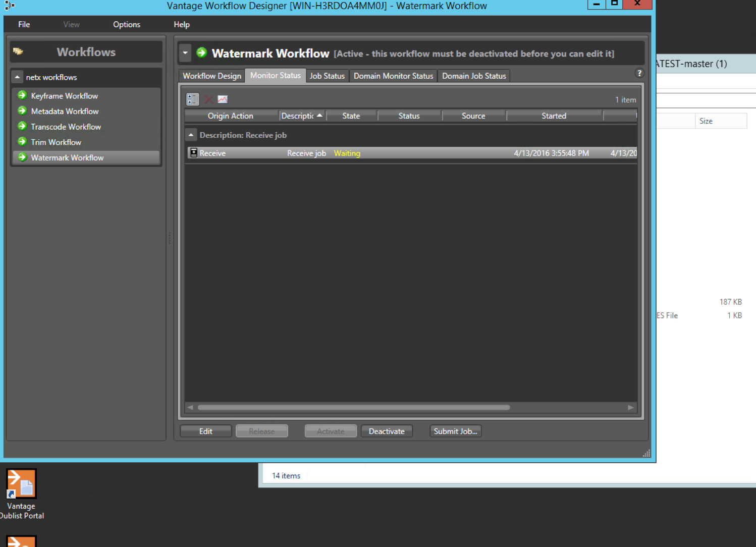The height and width of the screenshot is (547, 756).
Task: Click the green arrow icon beside Trim Workflow
Action: [x=22, y=142]
